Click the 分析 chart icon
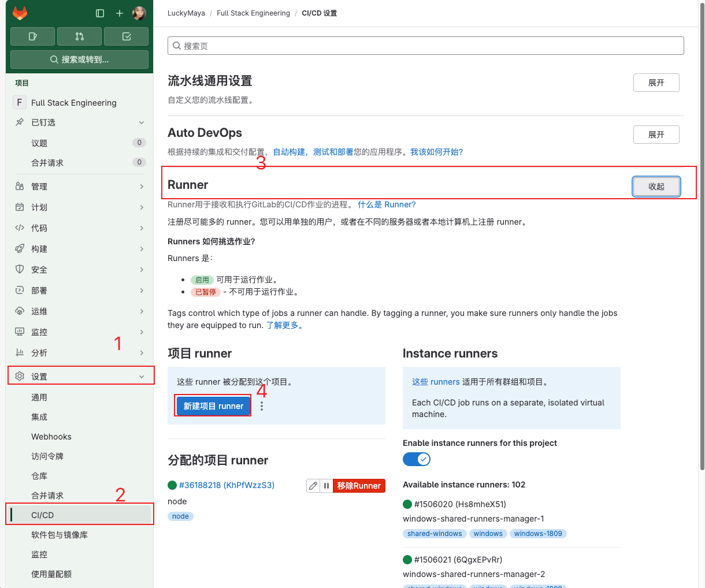 pos(20,353)
